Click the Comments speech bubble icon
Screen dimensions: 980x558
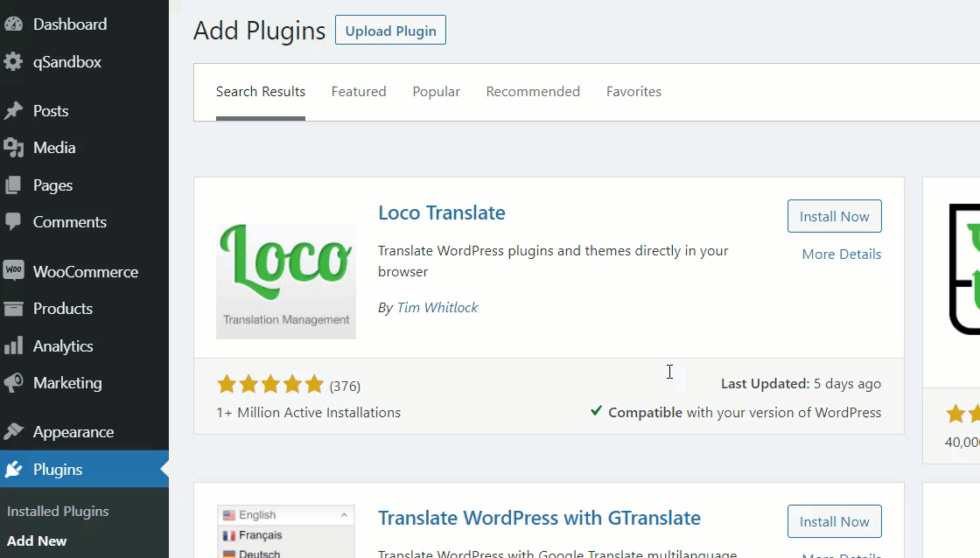(13, 222)
